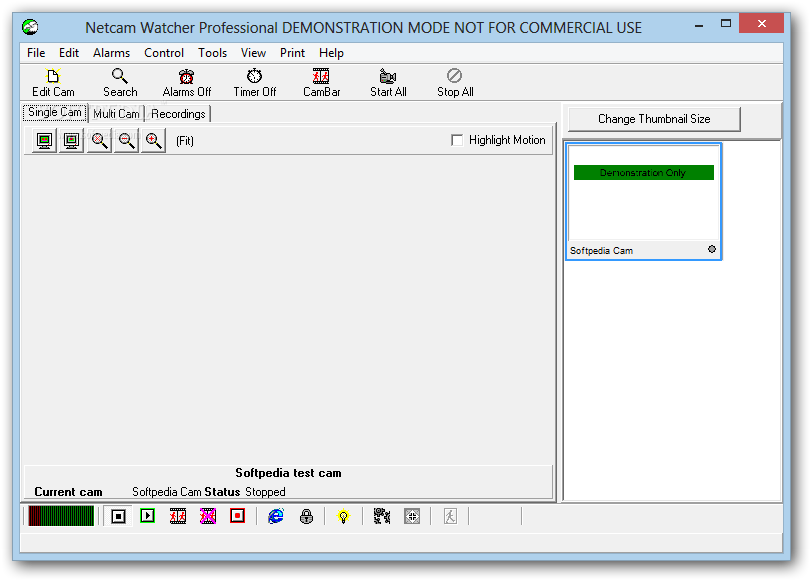Screen dimensions: 811x581
Task: Switch to the Recordings tab
Action: [178, 114]
